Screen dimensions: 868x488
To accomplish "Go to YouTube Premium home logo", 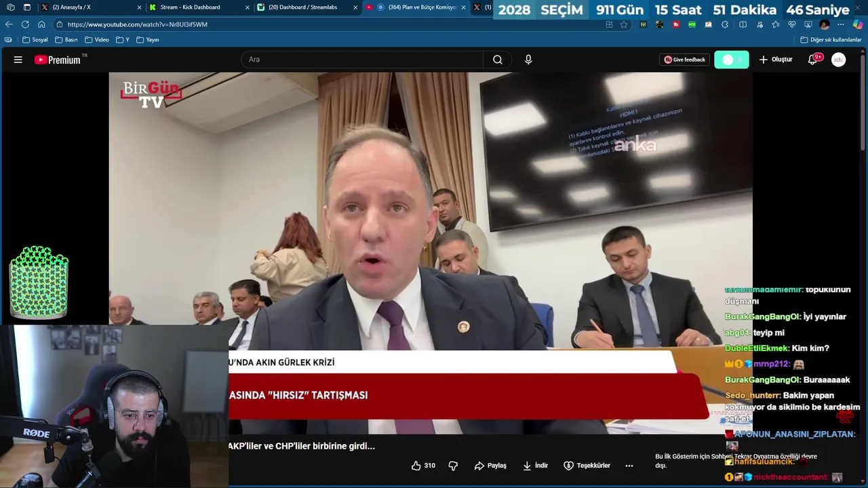I will tap(58, 60).
